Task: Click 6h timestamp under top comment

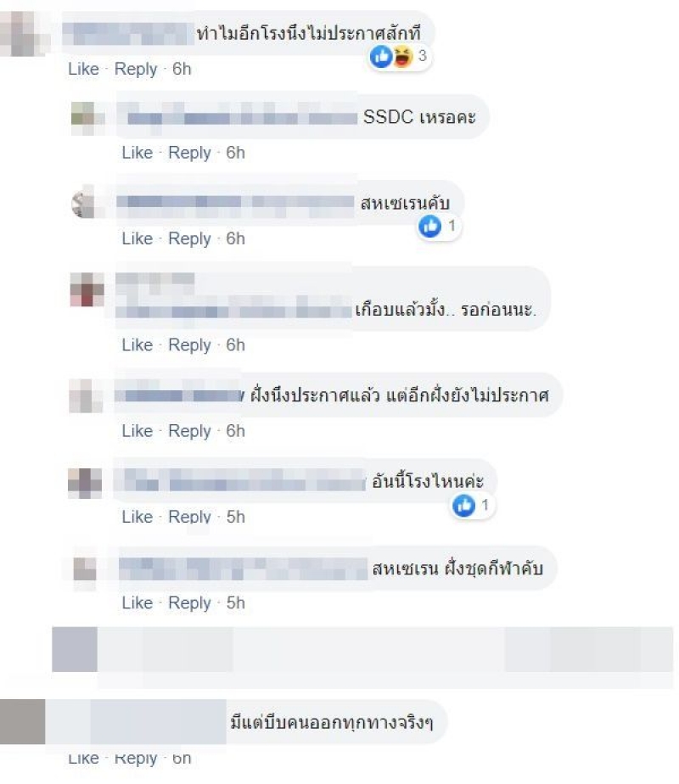Action: (182, 69)
